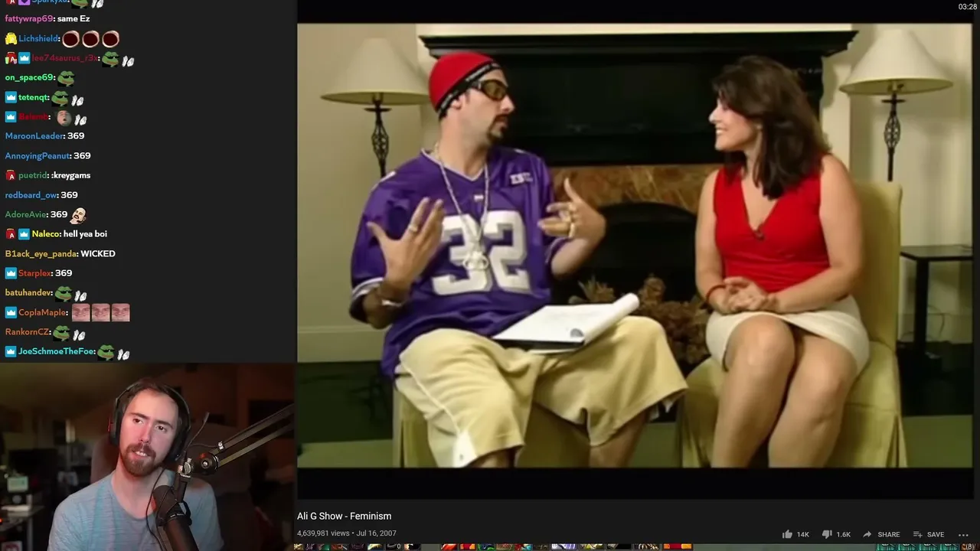Open the three-dot more actions menu
The height and width of the screenshot is (551, 980).
(x=965, y=534)
